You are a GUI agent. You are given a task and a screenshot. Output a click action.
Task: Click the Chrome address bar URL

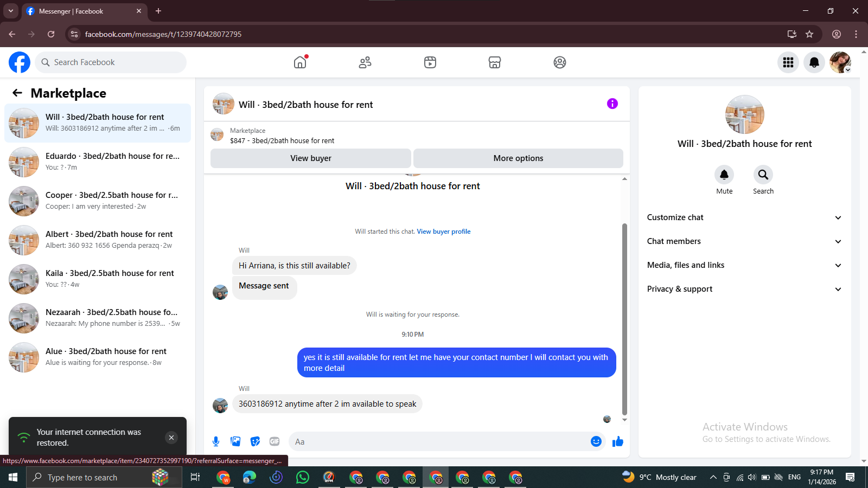click(163, 34)
